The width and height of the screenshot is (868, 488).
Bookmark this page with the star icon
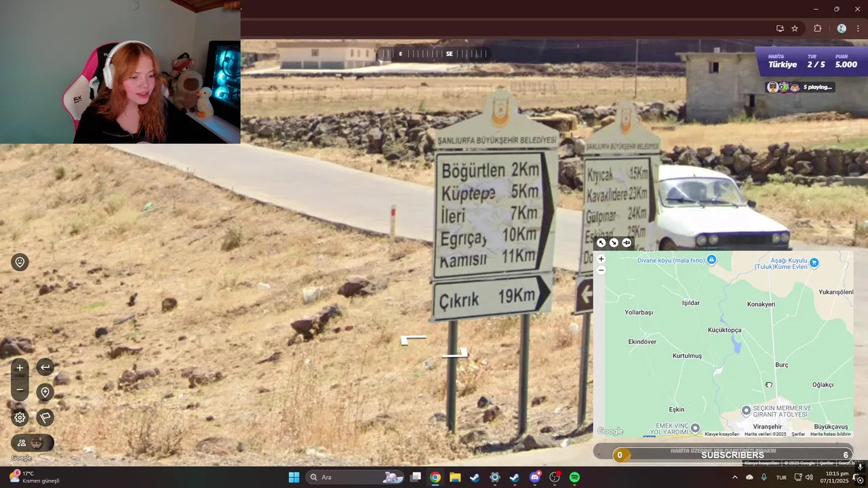(795, 28)
